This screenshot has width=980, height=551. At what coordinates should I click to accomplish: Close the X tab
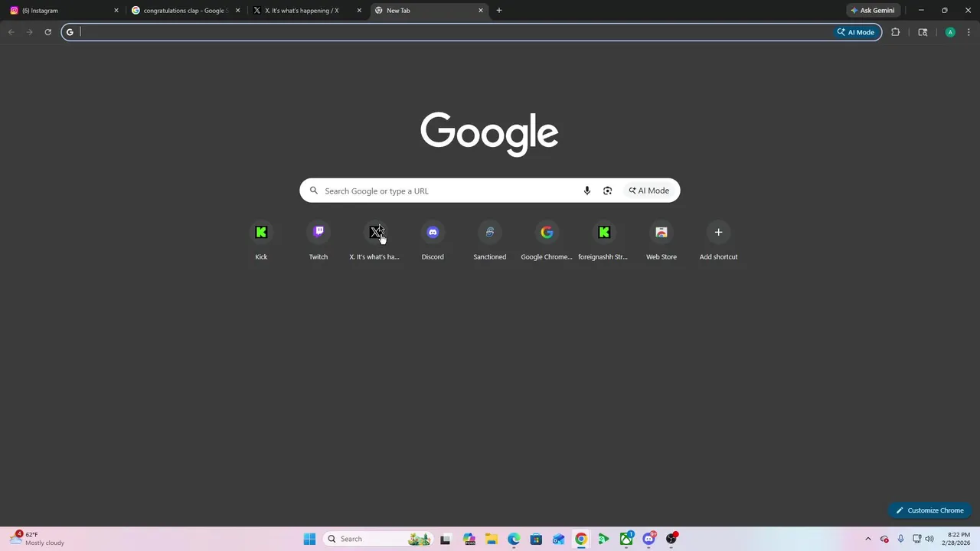[359, 11]
